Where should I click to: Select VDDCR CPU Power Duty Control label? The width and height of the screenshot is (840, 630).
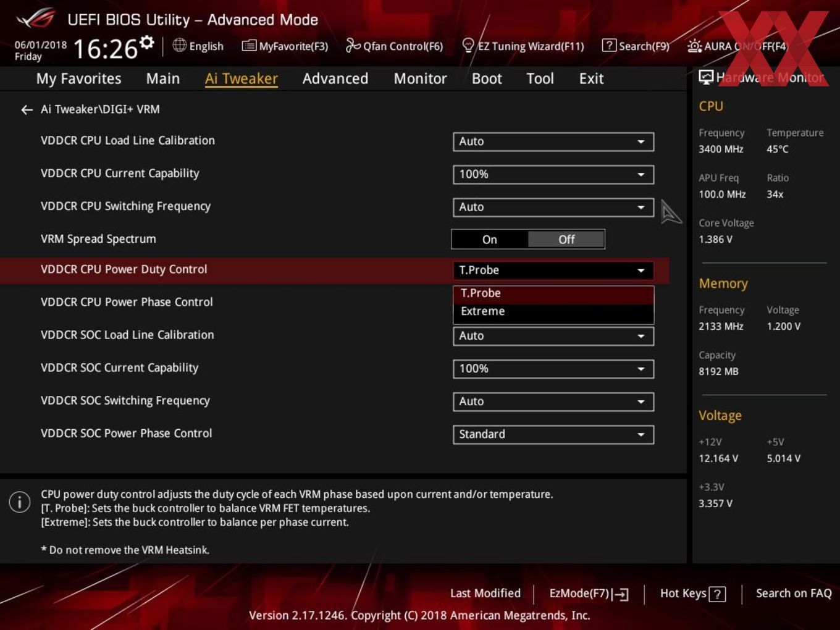124,269
